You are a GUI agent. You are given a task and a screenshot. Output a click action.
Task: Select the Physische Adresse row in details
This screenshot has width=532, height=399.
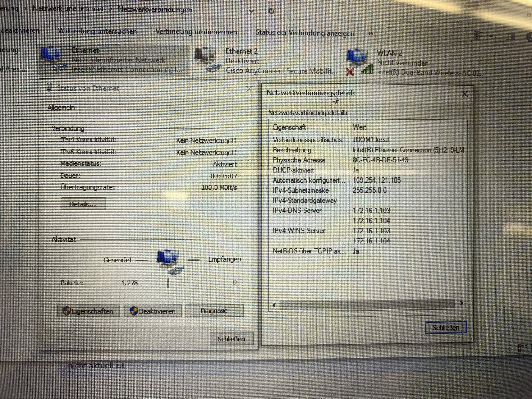pyautogui.click(x=299, y=160)
